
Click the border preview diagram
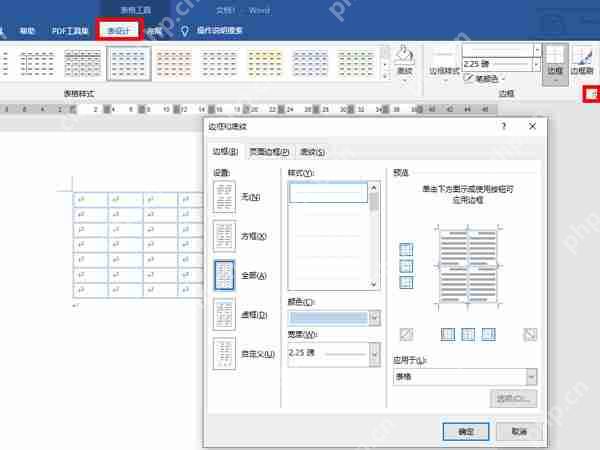click(x=468, y=267)
